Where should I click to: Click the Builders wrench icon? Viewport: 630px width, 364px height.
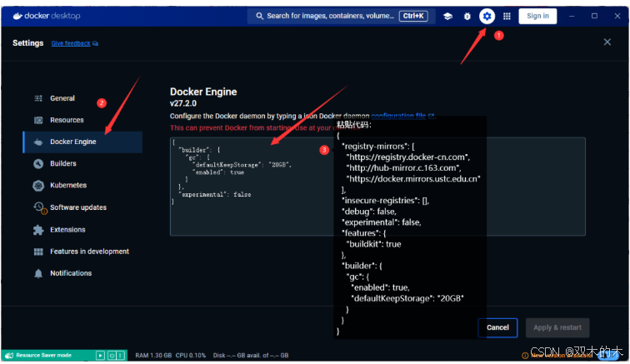(x=38, y=163)
